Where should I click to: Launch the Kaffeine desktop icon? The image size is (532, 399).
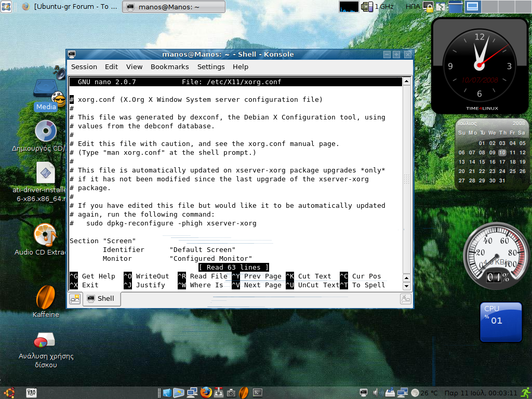[x=46, y=299]
